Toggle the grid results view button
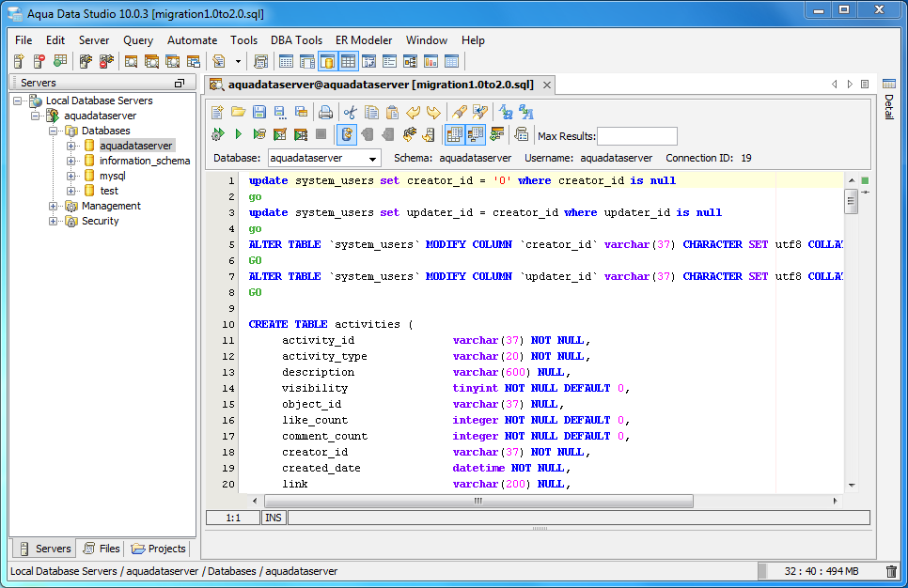The image size is (908, 588). [455, 135]
